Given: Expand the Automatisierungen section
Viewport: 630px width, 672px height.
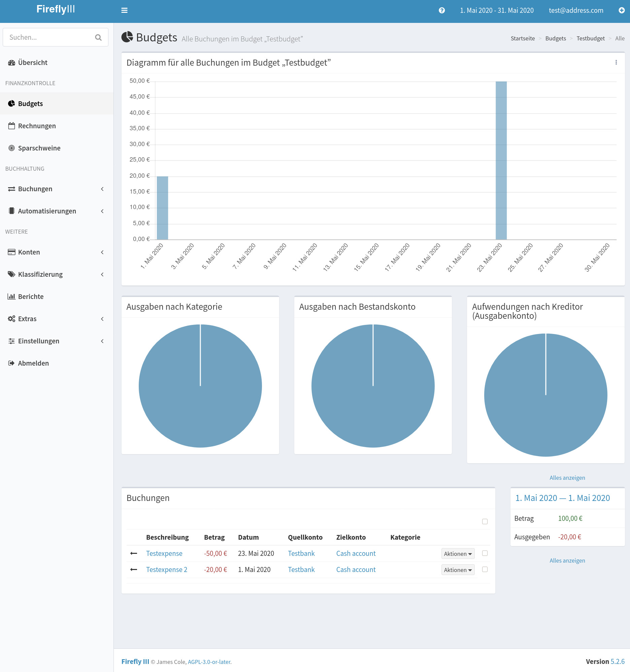Looking at the screenshot, I should (47, 211).
